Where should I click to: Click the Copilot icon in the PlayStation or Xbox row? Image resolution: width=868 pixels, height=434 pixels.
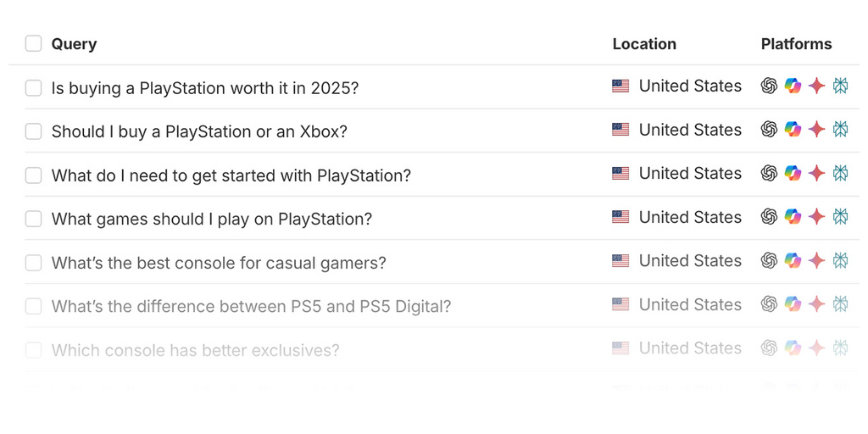click(793, 130)
